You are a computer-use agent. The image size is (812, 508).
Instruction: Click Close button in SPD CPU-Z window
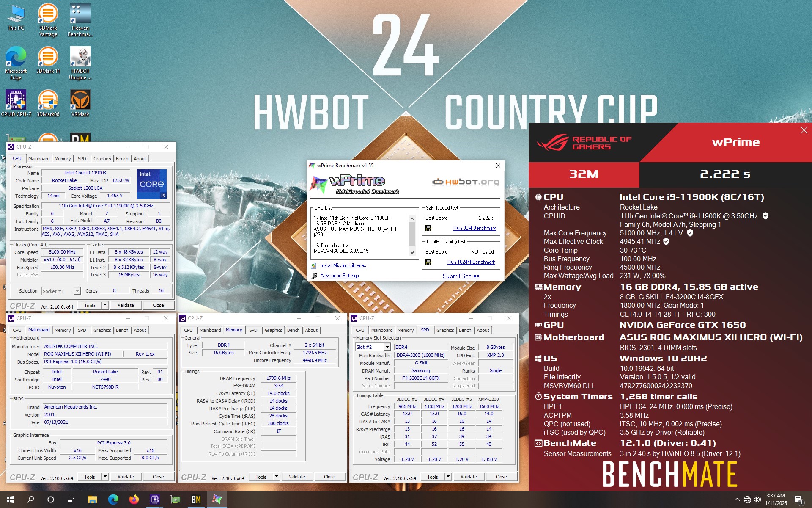pyautogui.click(x=501, y=477)
